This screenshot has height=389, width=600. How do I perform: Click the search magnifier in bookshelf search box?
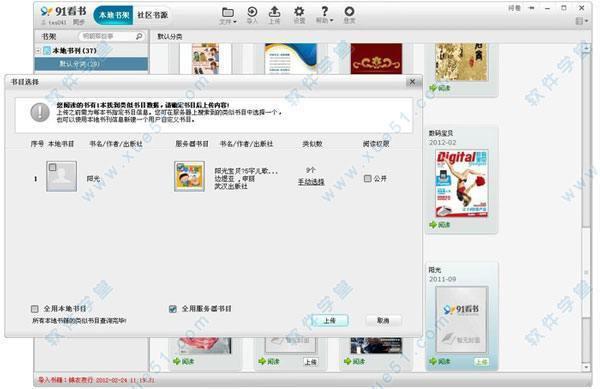pyautogui.click(x=139, y=36)
